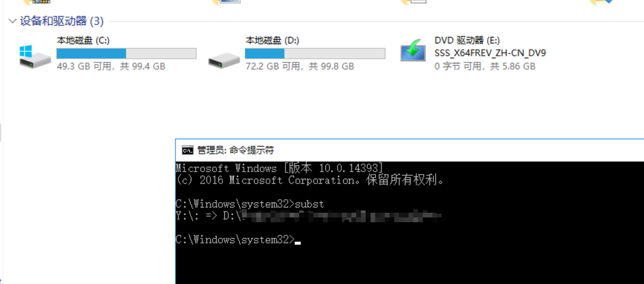644x284 pixels.
Task: Click the 本地磁盘 (D:) name label
Action: (x=272, y=40)
